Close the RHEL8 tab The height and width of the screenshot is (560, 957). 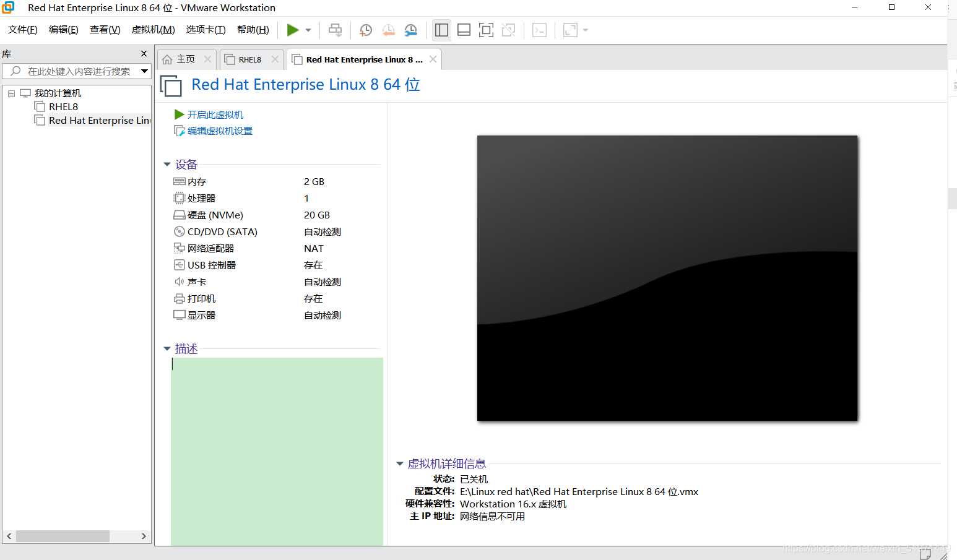275,59
